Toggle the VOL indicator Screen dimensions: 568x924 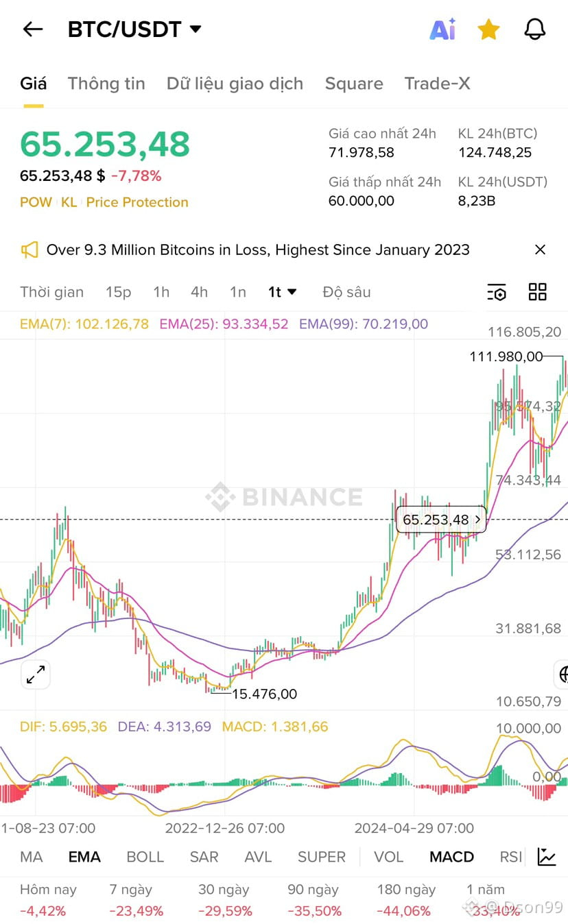point(388,857)
